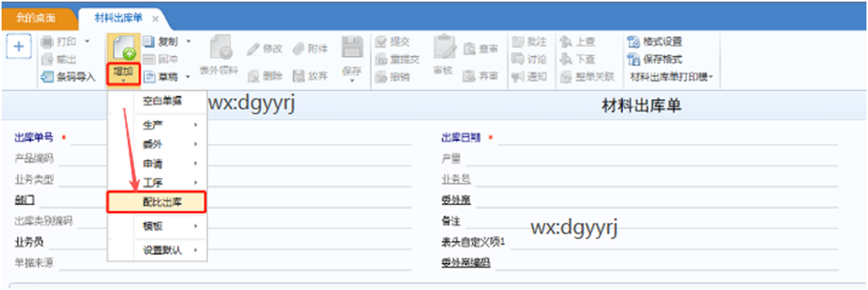Viewport: 868px width, 290px height.
Task: Click the 委外商编码 input field
Action: [x=666, y=264]
